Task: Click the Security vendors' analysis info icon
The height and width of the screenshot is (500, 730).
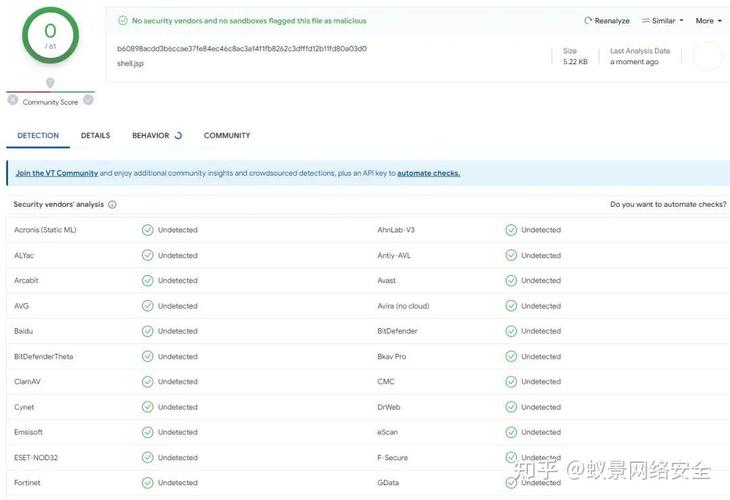Action: tap(112, 204)
